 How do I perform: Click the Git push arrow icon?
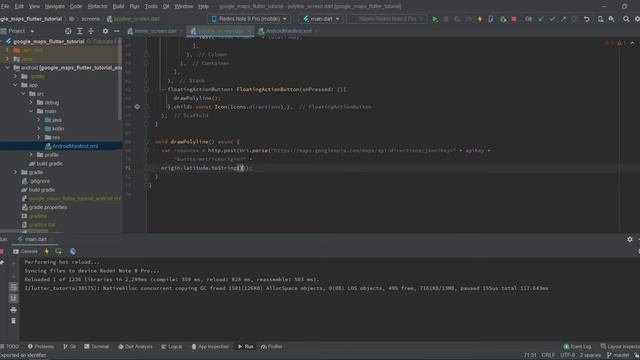click(564, 19)
